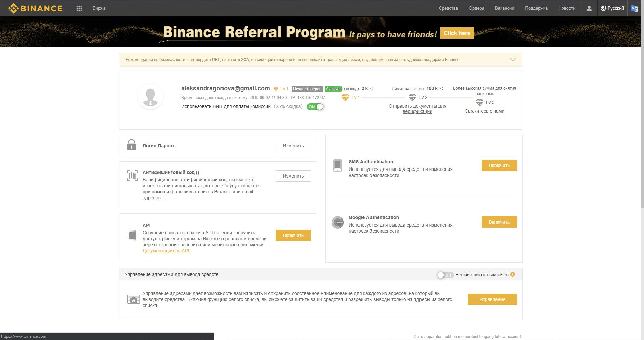Screen dimensions: 644x340
Task: Open the Ордера menu
Action: pyautogui.click(x=477, y=8)
